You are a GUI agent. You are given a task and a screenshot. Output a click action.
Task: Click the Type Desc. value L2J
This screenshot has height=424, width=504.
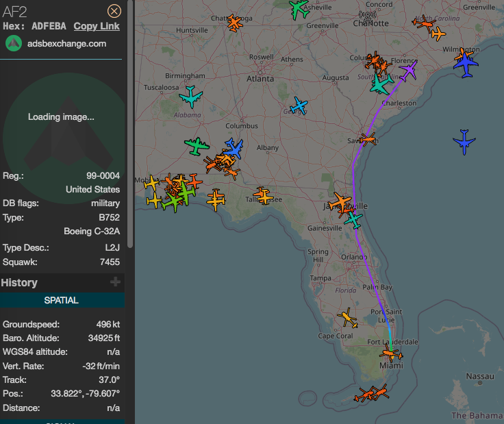[x=112, y=247]
